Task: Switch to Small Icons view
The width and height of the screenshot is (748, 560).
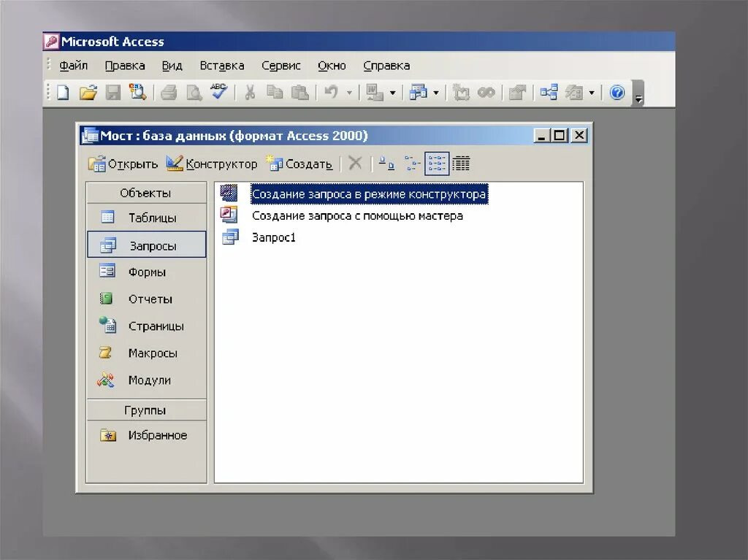Action: pyautogui.click(x=412, y=164)
